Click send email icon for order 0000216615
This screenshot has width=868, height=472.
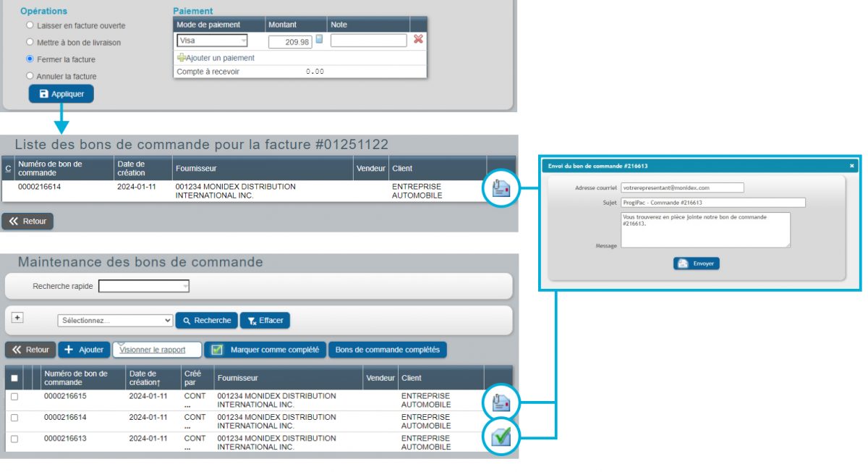coord(501,402)
